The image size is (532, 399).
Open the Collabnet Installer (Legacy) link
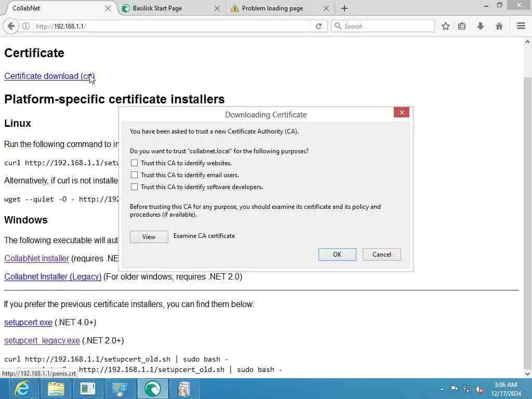pyautogui.click(x=52, y=276)
